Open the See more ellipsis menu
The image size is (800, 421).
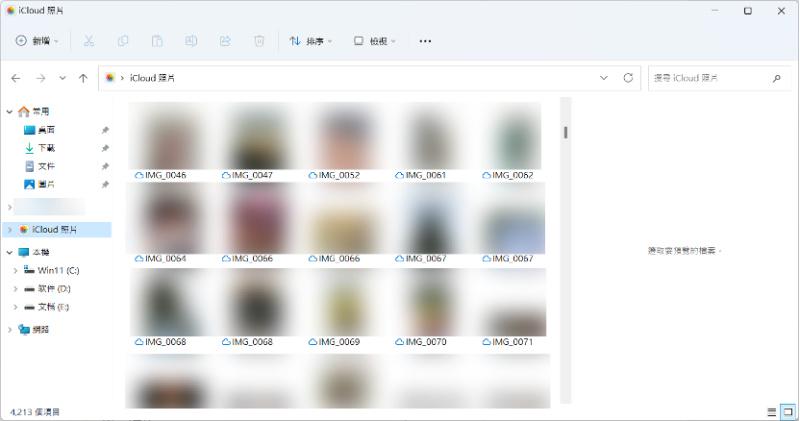(x=425, y=41)
